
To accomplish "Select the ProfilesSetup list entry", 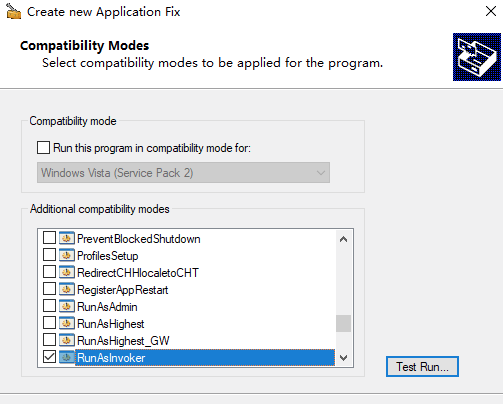I will pyautogui.click(x=108, y=256).
